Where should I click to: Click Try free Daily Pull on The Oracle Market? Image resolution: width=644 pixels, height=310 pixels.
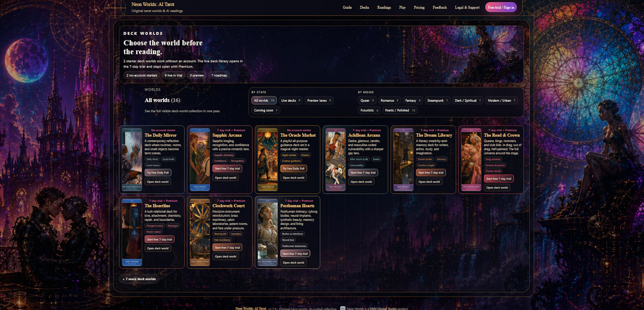293,169
